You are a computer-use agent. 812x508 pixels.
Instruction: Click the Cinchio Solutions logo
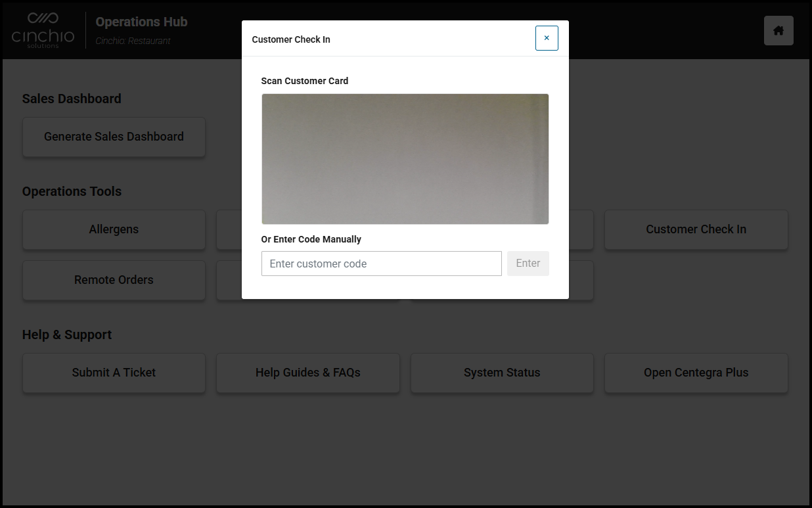pos(43,30)
